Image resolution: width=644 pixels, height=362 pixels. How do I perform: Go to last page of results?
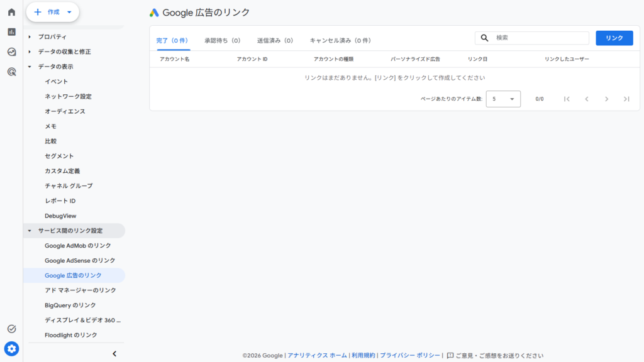tap(626, 99)
